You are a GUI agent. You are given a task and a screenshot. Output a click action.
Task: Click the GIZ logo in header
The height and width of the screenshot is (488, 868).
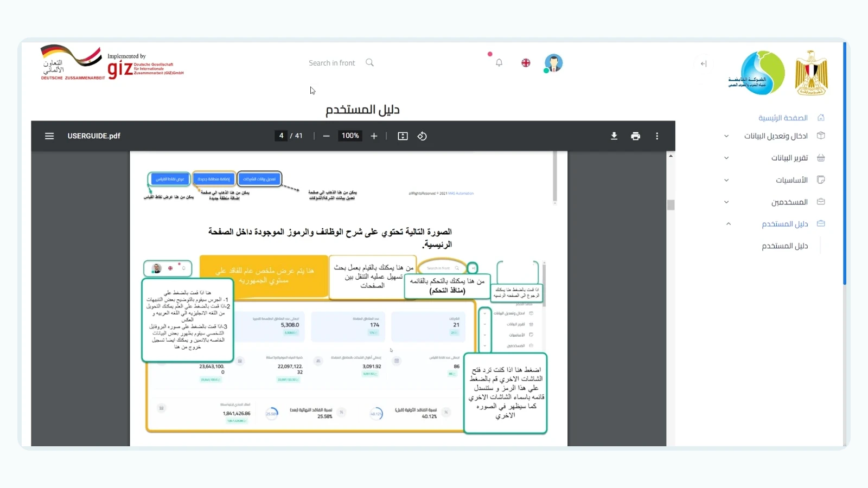pyautogui.click(x=145, y=67)
